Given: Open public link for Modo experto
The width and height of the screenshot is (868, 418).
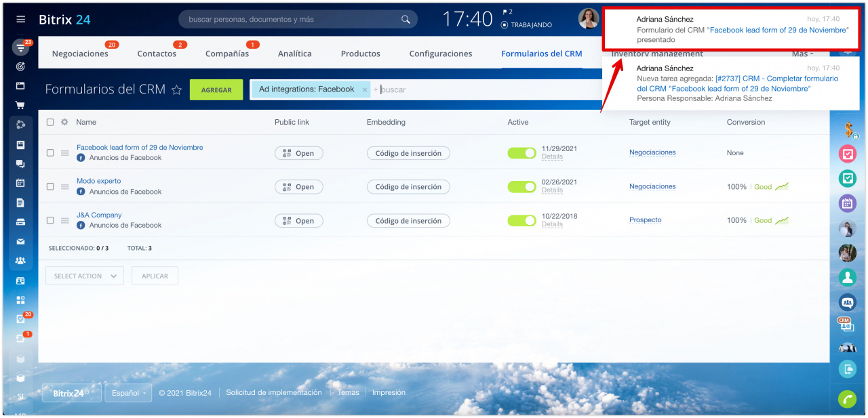Looking at the screenshot, I should (299, 187).
